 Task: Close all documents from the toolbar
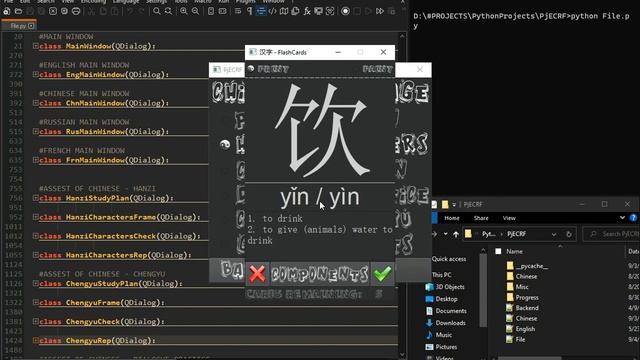point(64,11)
